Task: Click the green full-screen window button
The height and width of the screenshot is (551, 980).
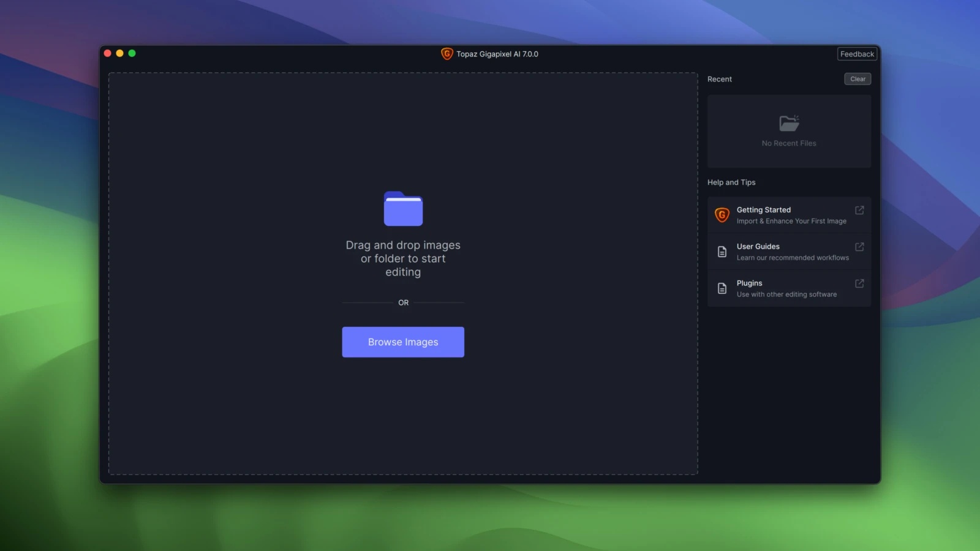Action: tap(132, 53)
